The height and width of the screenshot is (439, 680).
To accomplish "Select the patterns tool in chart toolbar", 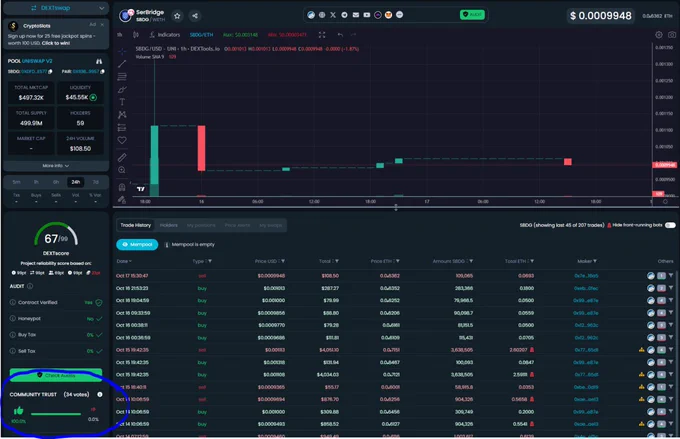I will (122, 115).
